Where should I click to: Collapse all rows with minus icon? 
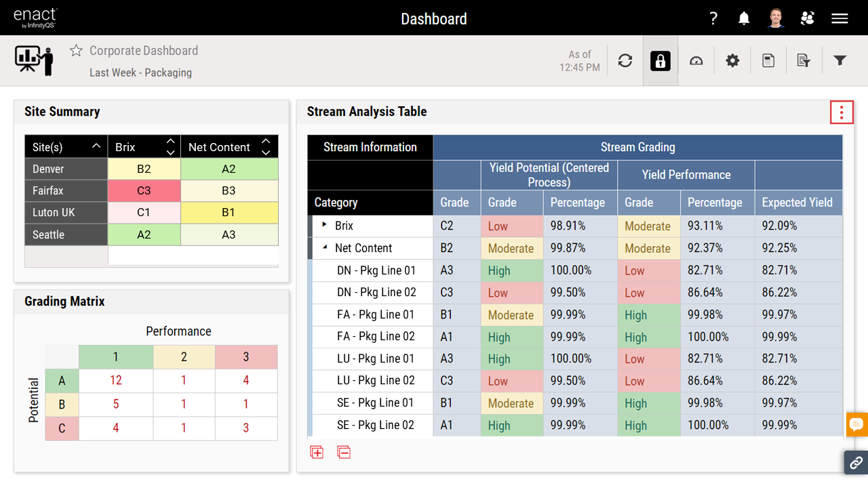(x=344, y=452)
